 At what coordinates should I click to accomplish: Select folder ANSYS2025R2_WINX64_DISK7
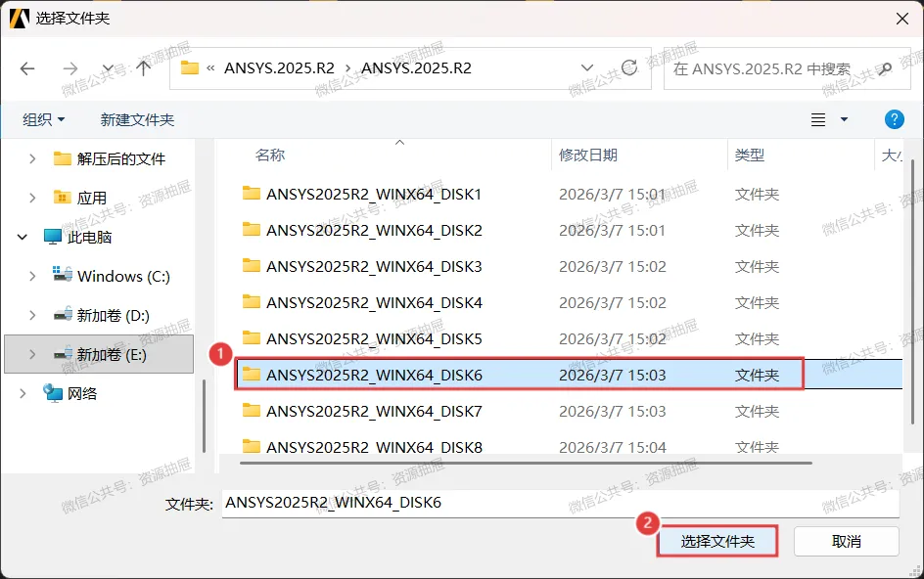(374, 411)
